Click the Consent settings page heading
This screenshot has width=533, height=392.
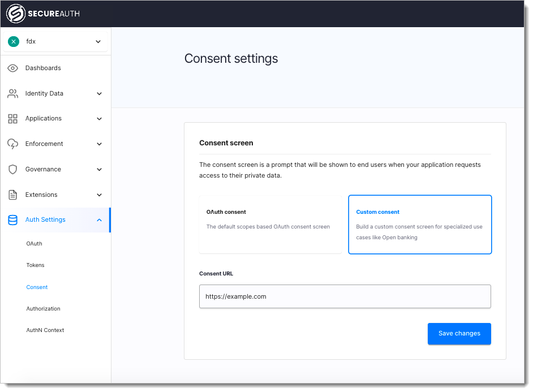[x=231, y=59]
